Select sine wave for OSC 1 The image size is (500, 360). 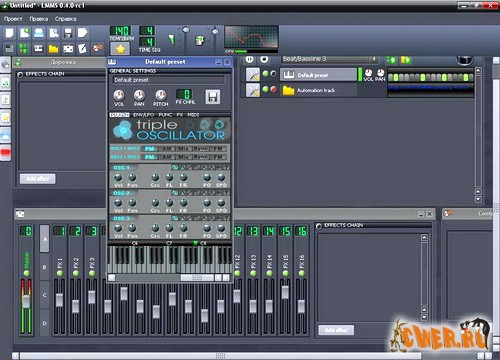point(175,167)
